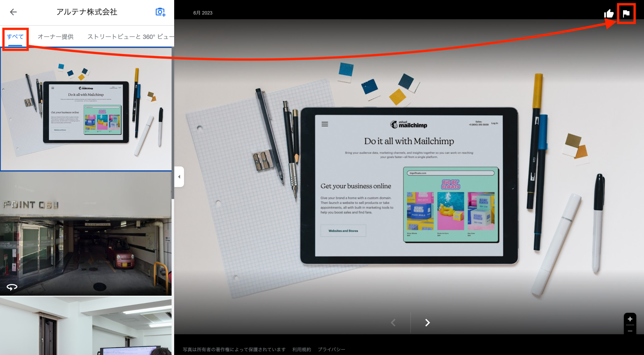Screen dimensions: 644x355
Task: Show the previous photo with left chevron
Action: 393,323
